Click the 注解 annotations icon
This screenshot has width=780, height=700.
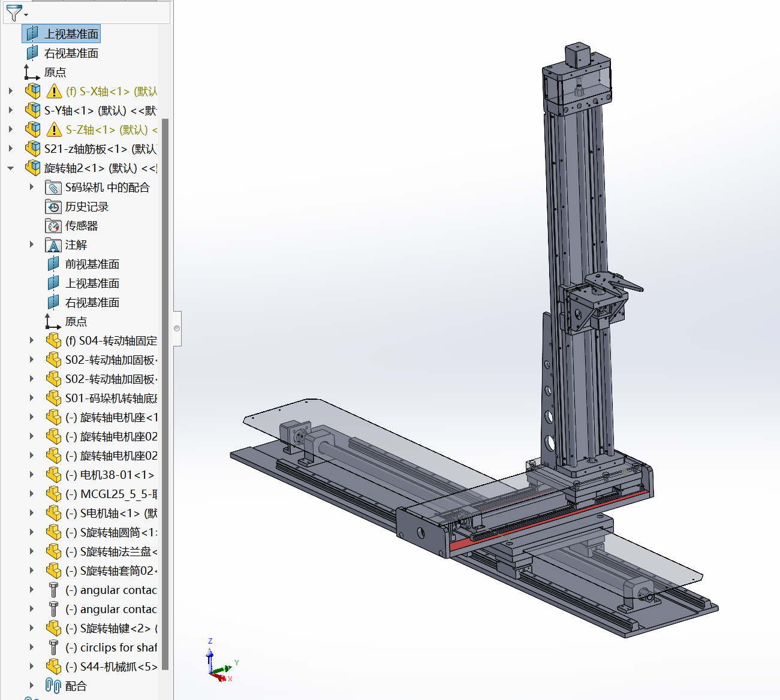click(53, 245)
